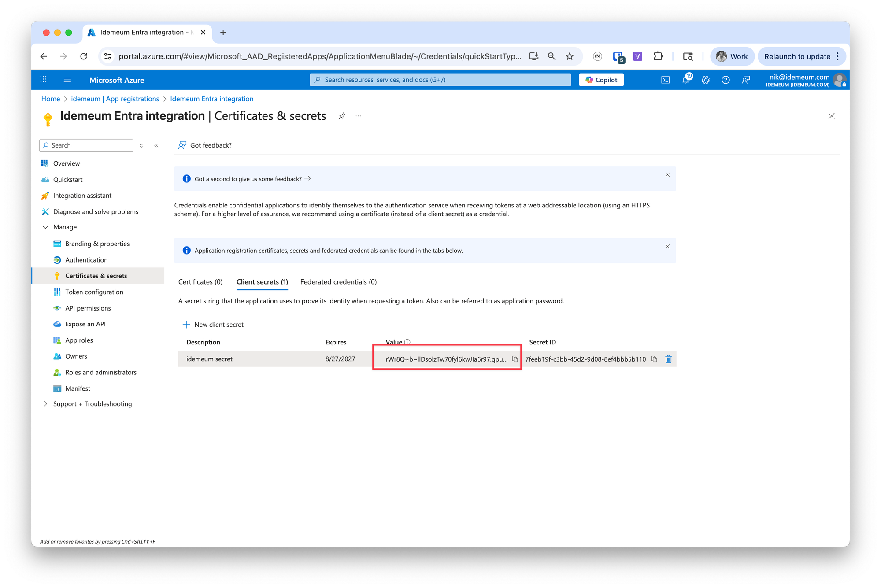The height and width of the screenshot is (588, 881).
Task: Select Client secrets (1) tab
Action: pyautogui.click(x=262, y=282)
